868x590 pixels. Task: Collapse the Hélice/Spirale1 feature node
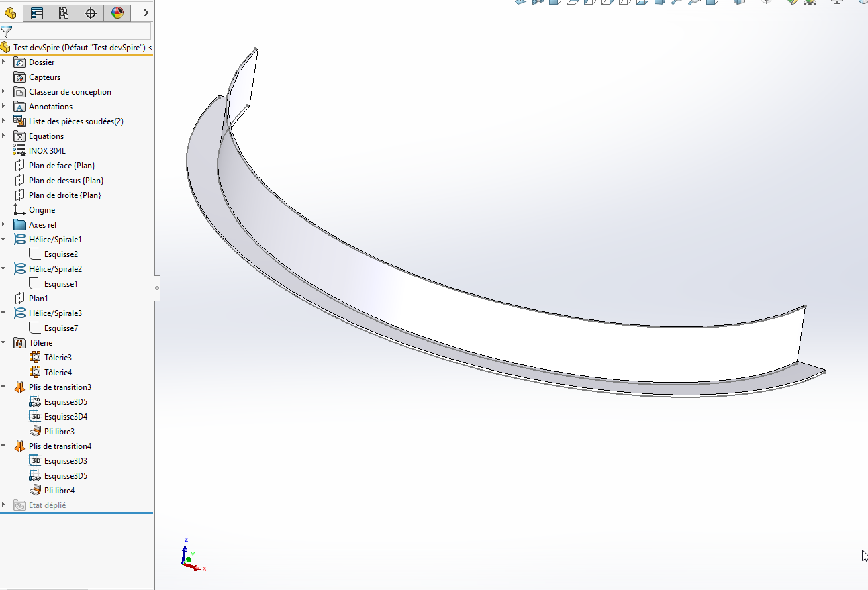pyautogui.click(x=4, y=240)
